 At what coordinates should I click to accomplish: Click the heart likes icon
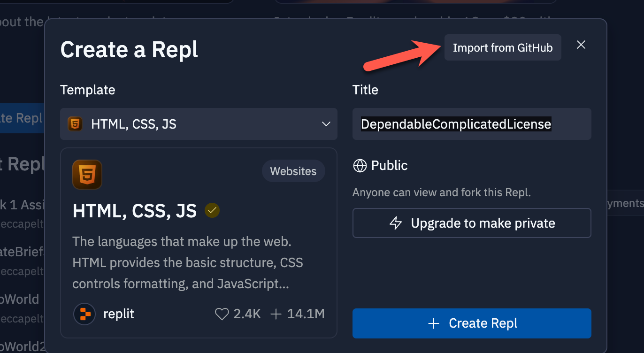tap(222, 314)
